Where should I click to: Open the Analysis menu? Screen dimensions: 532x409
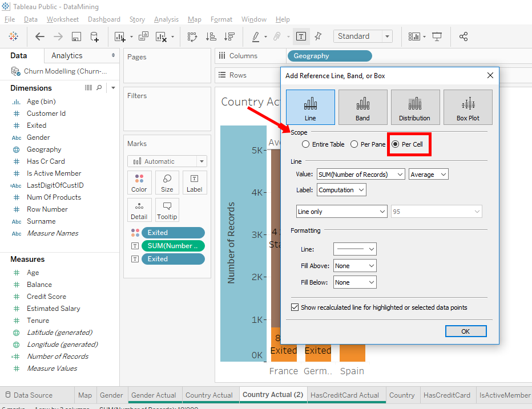click(x=166, y=19)
